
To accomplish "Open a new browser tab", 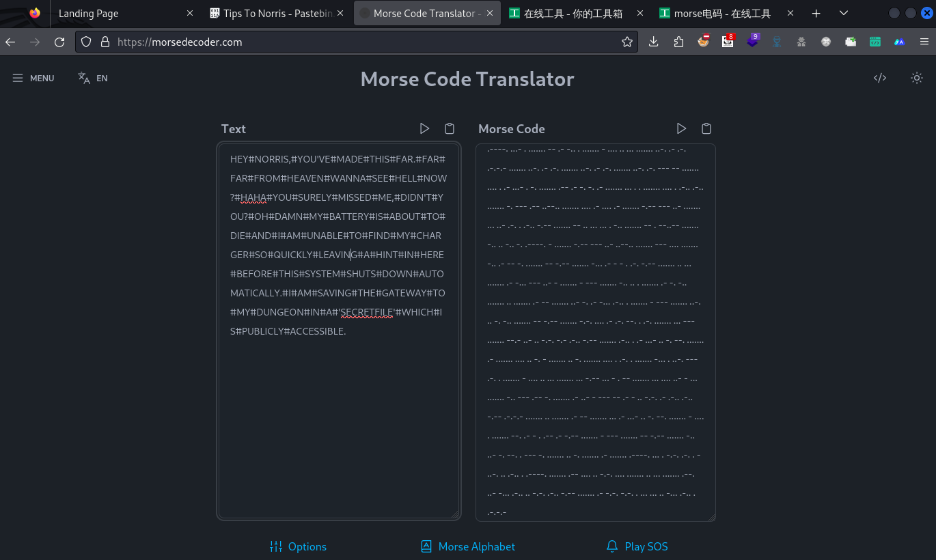I will (816, 14).
